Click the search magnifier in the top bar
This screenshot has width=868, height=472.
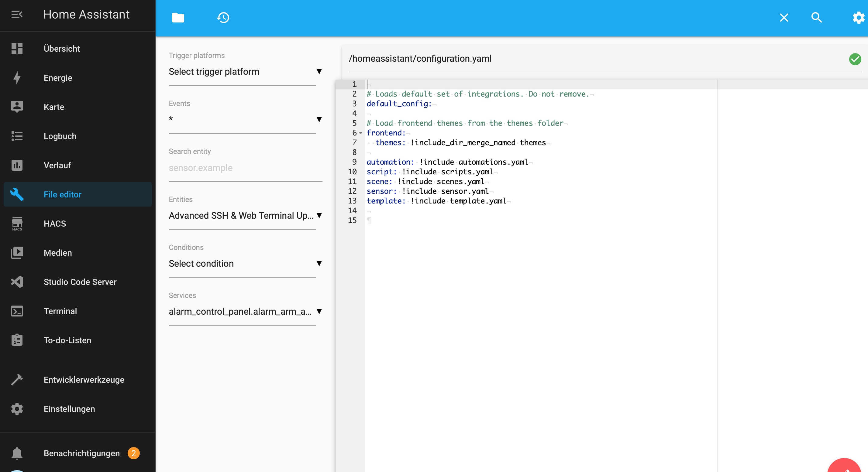point(816,18)
